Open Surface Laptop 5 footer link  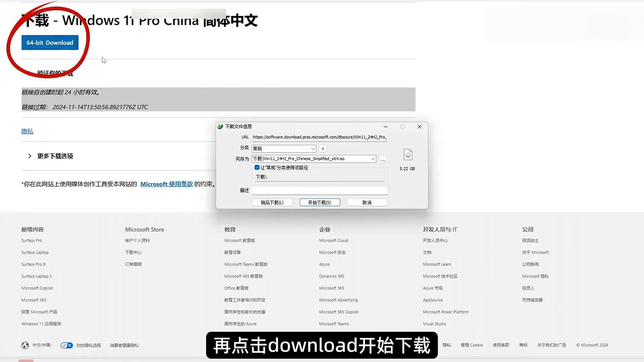pos(36,276)
